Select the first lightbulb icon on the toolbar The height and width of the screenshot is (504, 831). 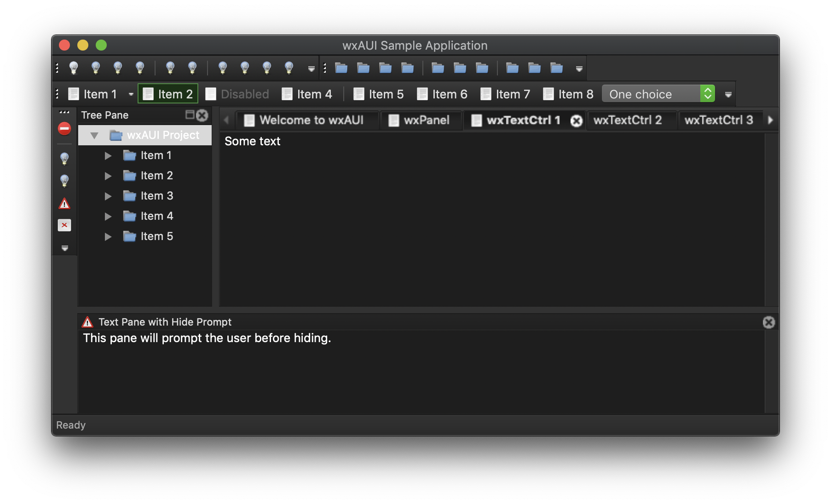(x=74, y=68)
